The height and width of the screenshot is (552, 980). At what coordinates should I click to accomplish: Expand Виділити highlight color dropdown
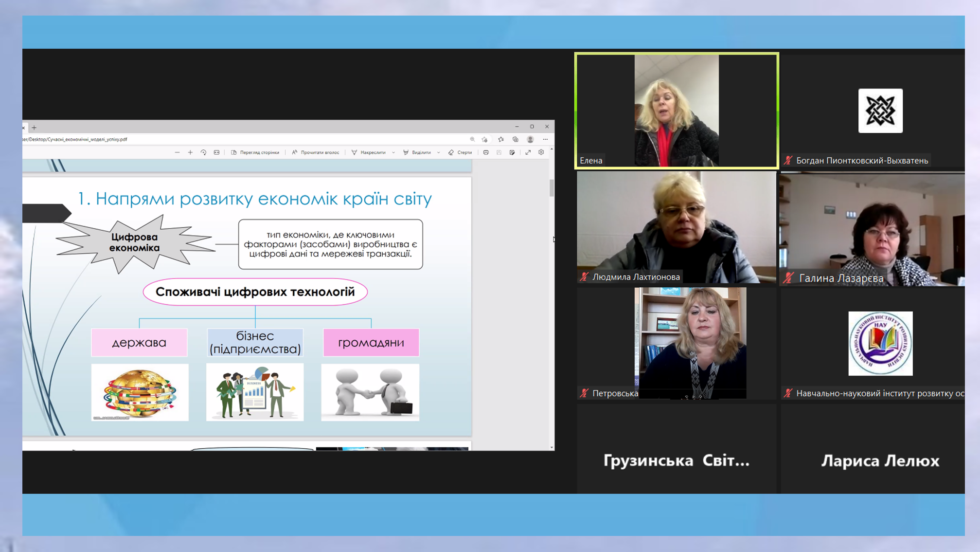439,152
